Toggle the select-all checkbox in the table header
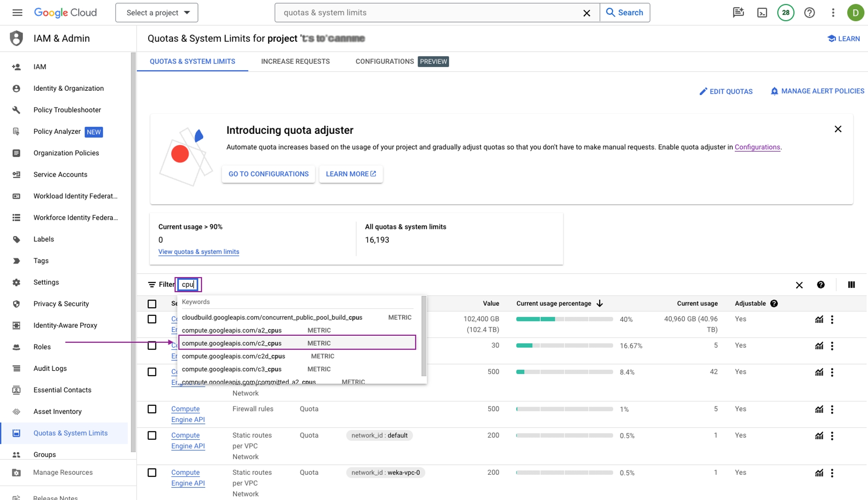 click(x=152, y=304)
